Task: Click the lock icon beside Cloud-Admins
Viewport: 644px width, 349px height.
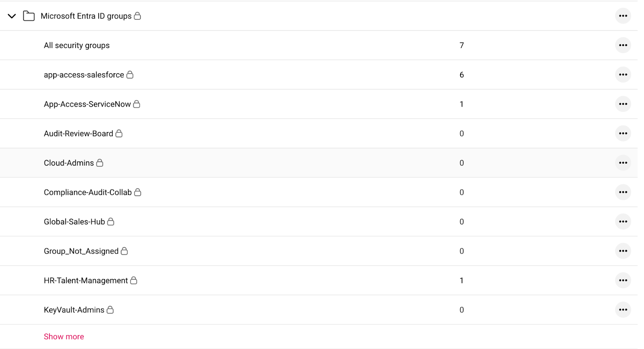Action: (99, 163)
